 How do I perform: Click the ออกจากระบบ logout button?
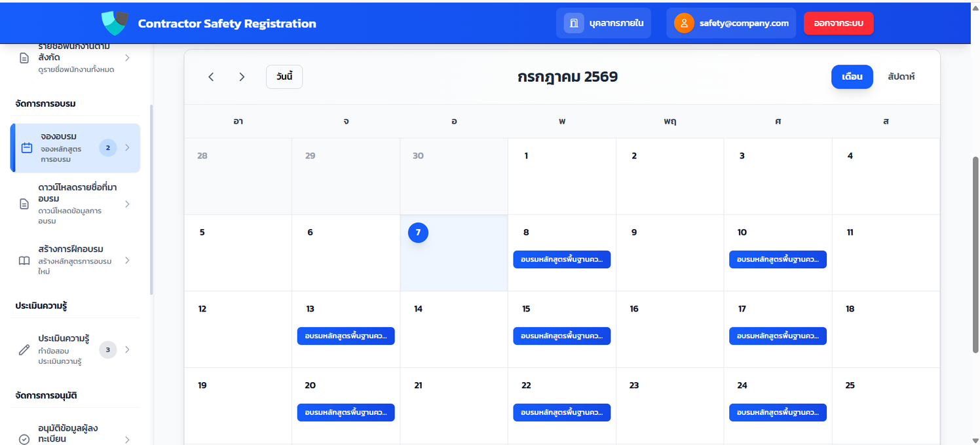[839, 23]
